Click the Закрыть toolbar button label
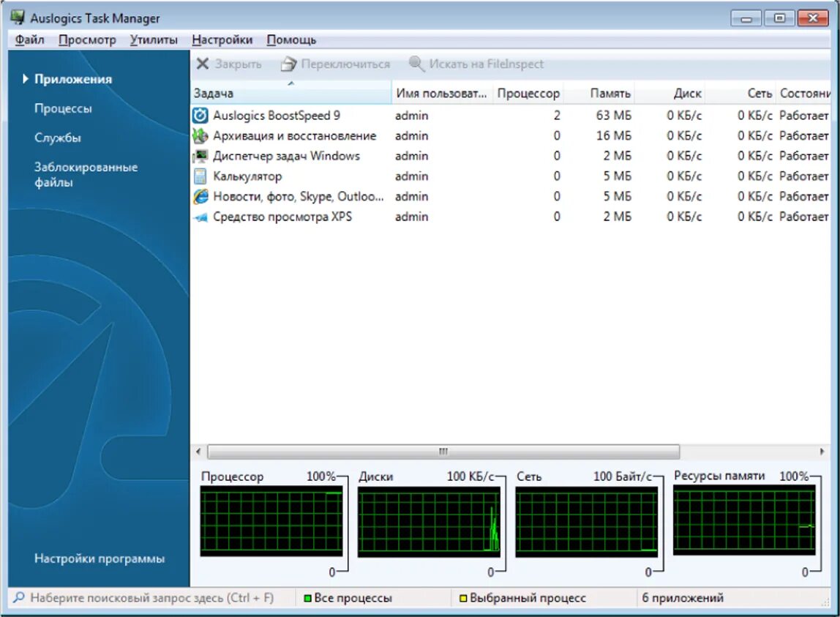This screenshot has width=840, height=617. tap(239, 64)
